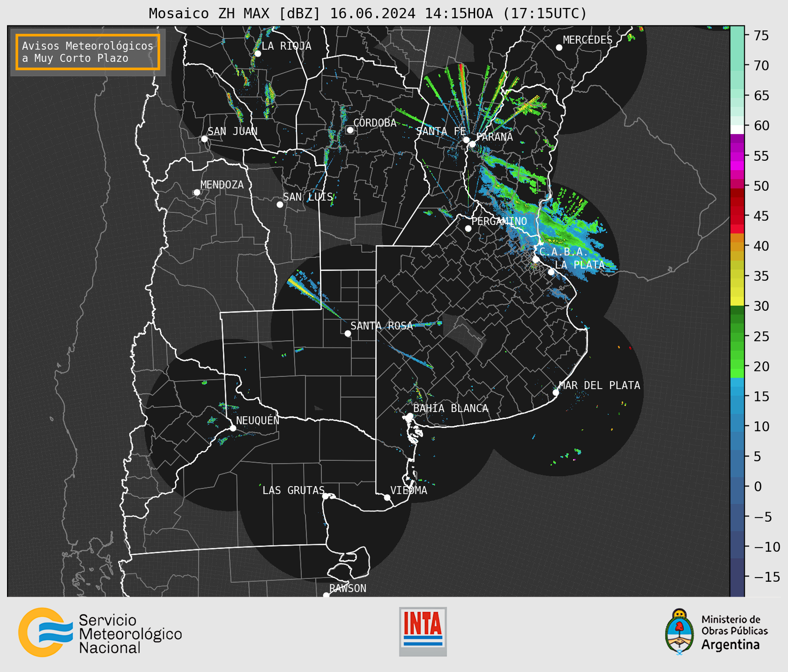This screenshot has width=788, height=672.
Task: Click the NEUQUÉN label text
Action: click(x=258, y=420)
